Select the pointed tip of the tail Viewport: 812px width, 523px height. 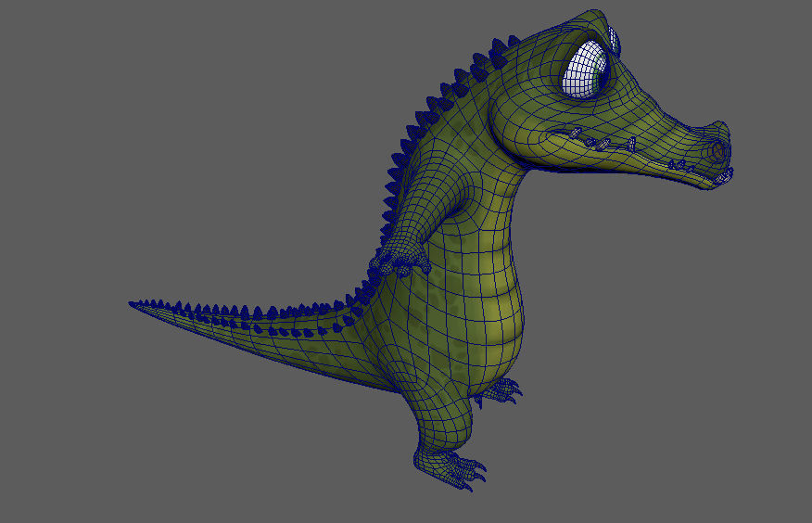coord(135,305)
